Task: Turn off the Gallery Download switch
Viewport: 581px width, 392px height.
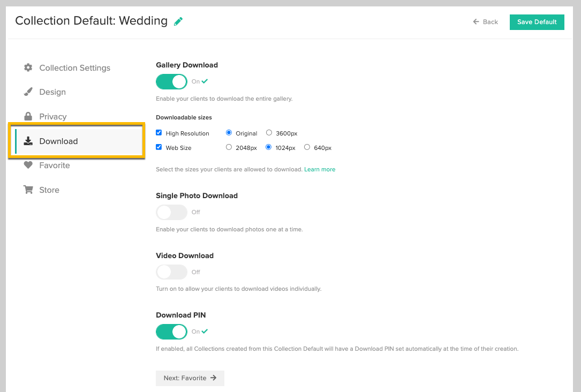Action: pos(171,81)
